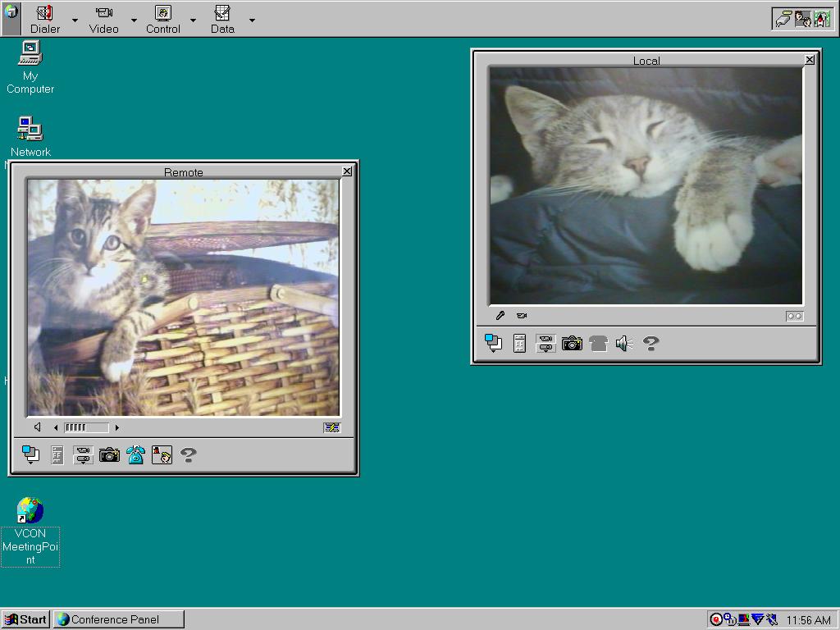Increase Remote volume with right arrow
This screenshot has width=840, height=630.
point(116,427)
